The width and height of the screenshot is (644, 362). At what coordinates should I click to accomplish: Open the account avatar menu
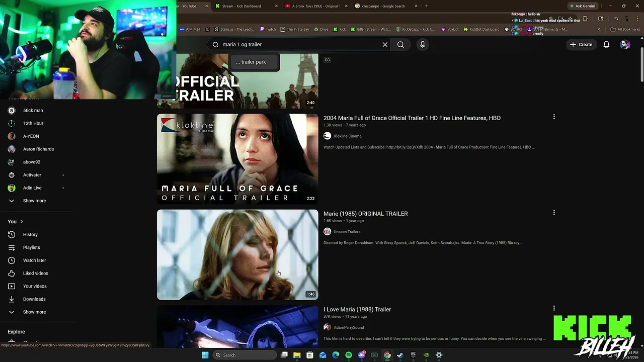(x=625, y=44)
